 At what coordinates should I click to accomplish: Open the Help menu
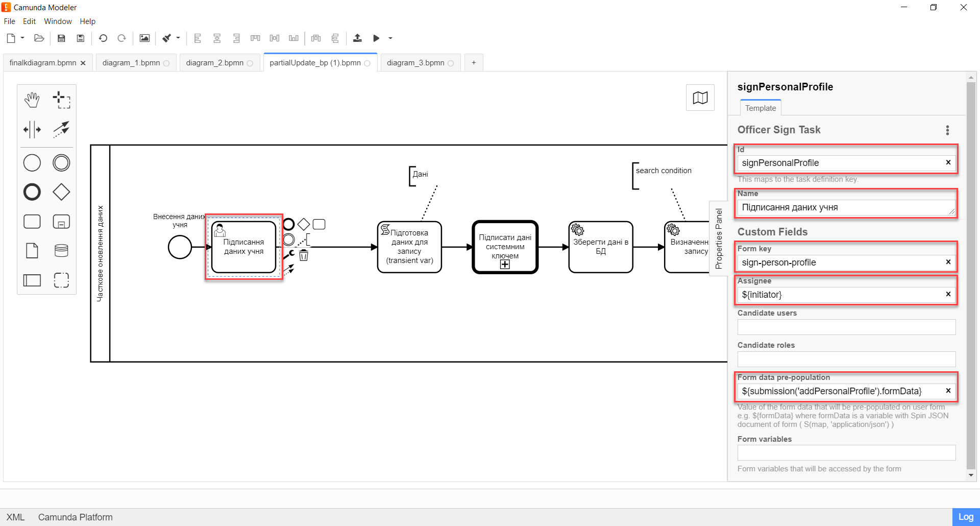coord(87,21)
